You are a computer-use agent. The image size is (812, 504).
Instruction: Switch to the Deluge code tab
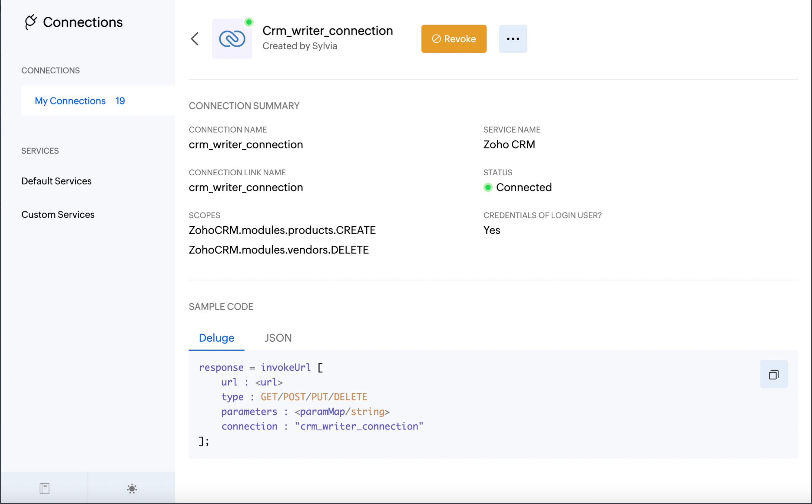click(216, 338)
